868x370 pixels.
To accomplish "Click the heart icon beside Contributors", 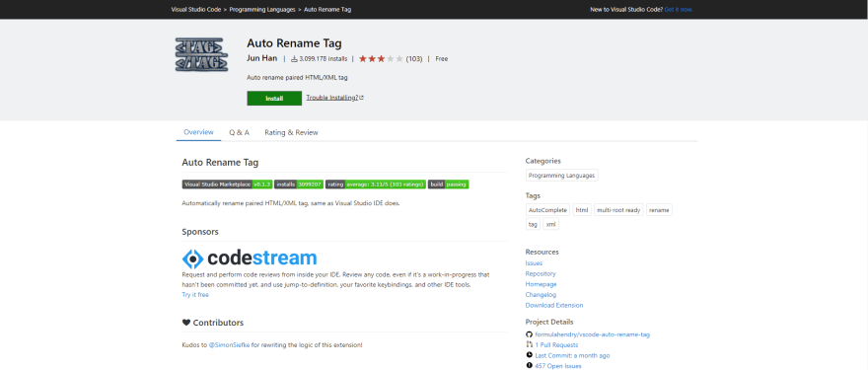I will coord(186,323).
